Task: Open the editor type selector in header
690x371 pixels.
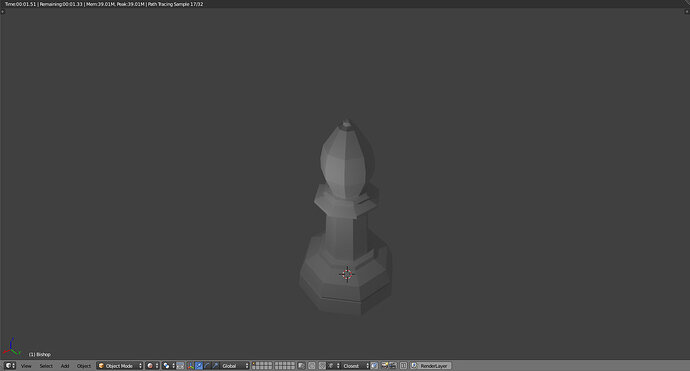Action: pos(10,366)
